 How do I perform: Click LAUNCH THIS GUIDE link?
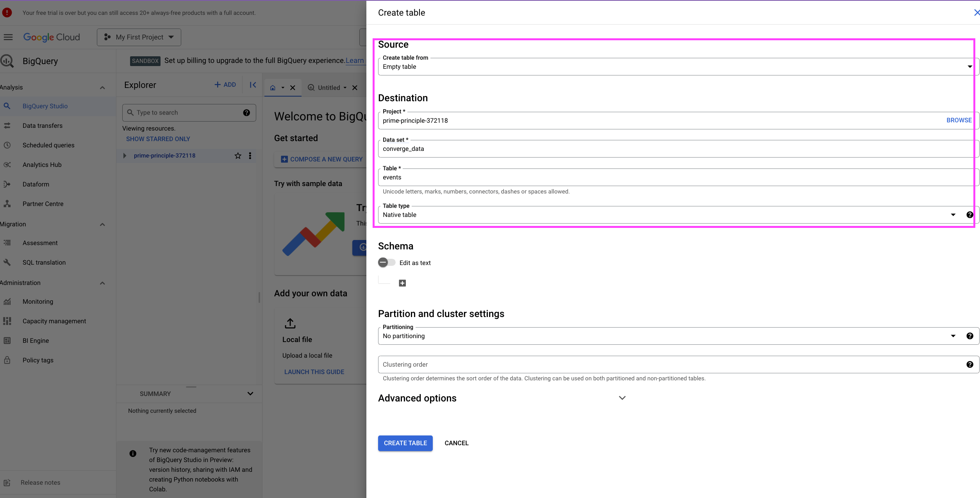(314, 372)
